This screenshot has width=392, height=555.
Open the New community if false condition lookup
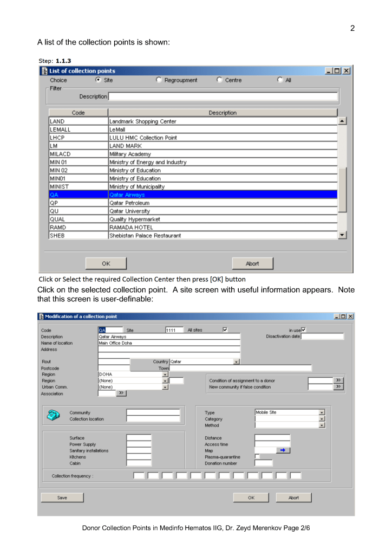338,387
